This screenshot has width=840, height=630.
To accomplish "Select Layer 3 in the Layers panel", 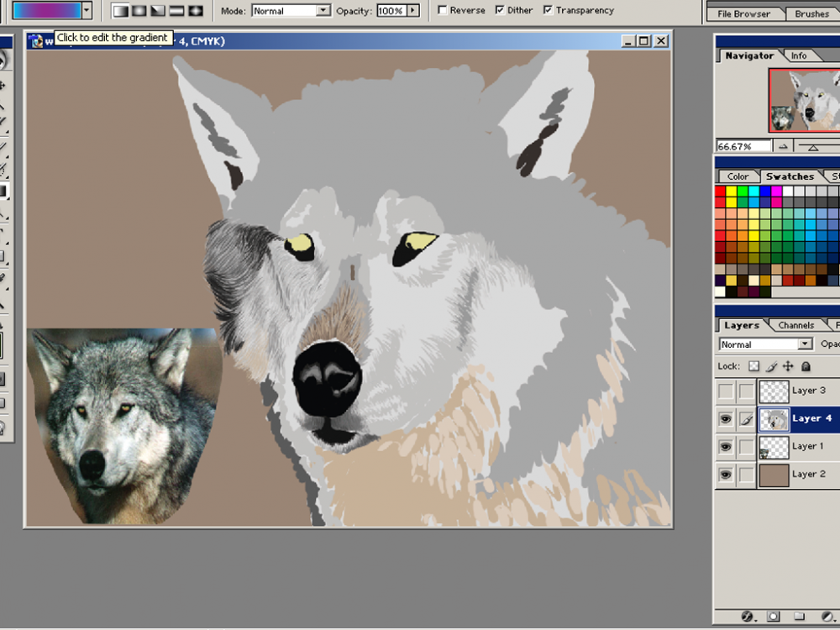I will point(808,391).
